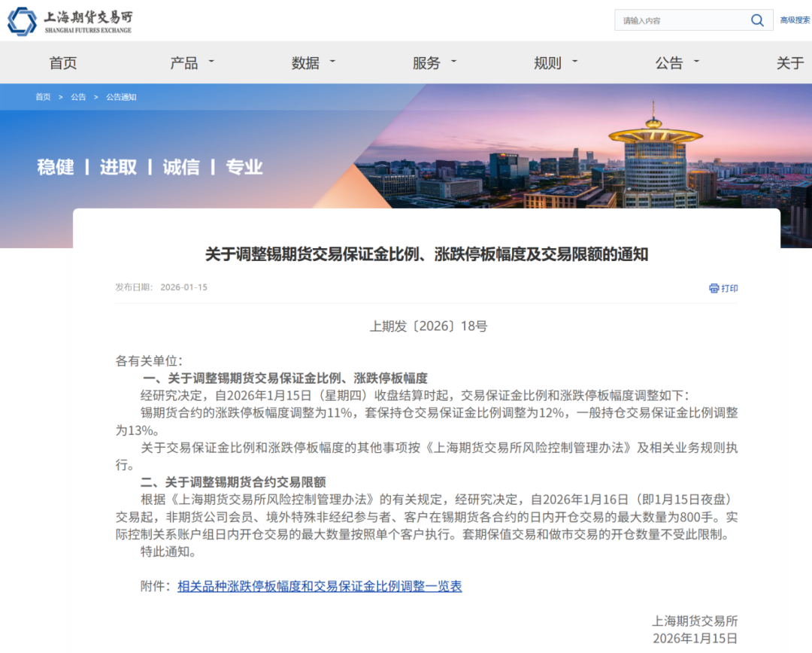Expand the dropdown arrow next to 服务
Image resolution: width=812 pixels, height=653 pixels.
453,61
